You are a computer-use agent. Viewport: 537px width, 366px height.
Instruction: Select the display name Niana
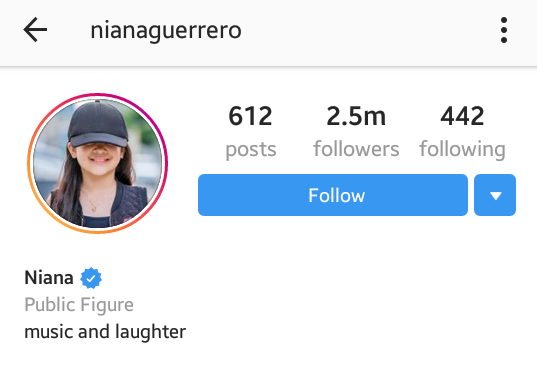[x=49, y=278]
